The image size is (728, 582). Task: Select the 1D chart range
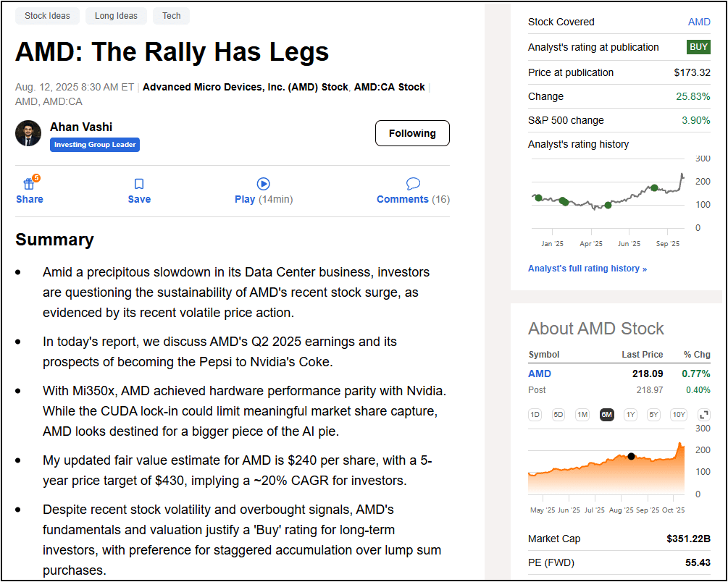pos(535,415)
